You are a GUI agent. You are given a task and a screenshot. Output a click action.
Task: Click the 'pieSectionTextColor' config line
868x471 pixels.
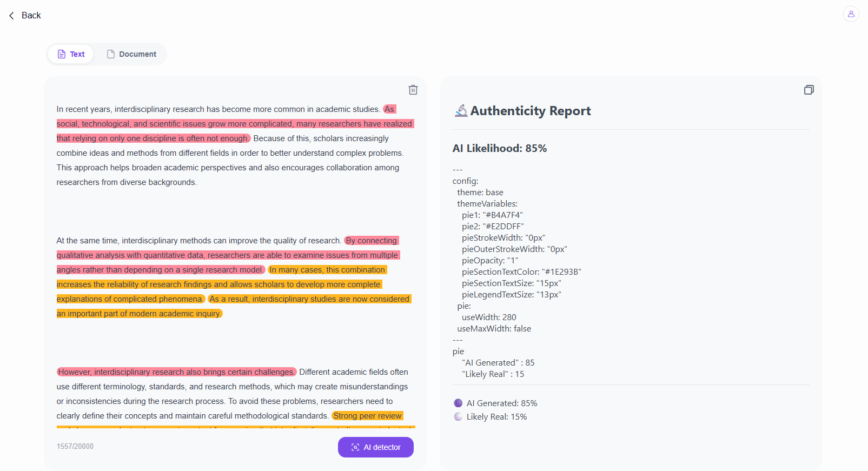tap(521, 271)
